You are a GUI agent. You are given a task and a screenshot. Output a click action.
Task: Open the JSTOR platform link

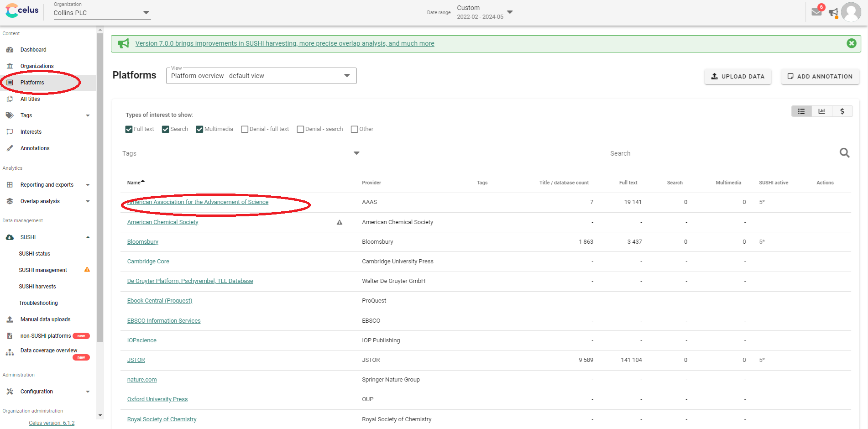(x=136, y=360)
